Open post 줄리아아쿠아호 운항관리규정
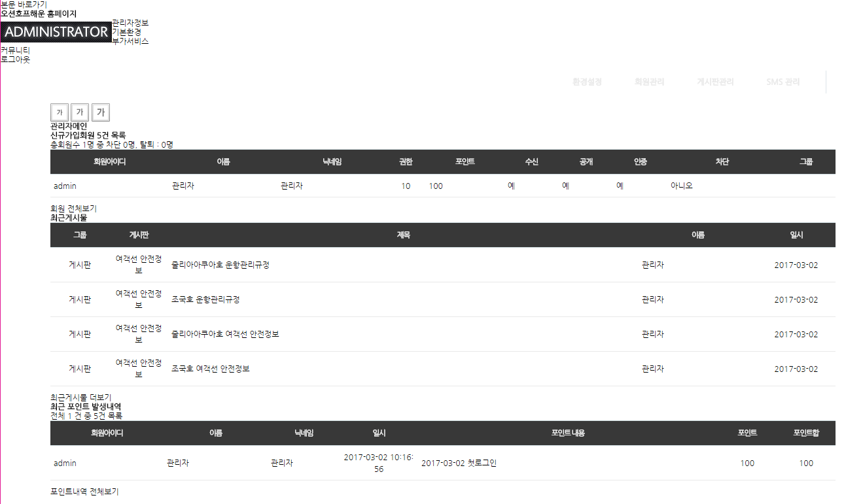 [220, 265]
